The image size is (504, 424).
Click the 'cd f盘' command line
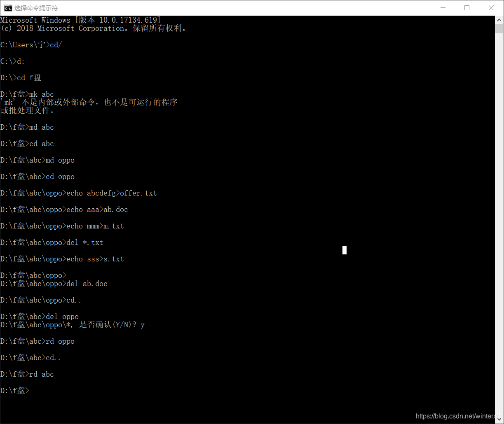pos(21,78)
